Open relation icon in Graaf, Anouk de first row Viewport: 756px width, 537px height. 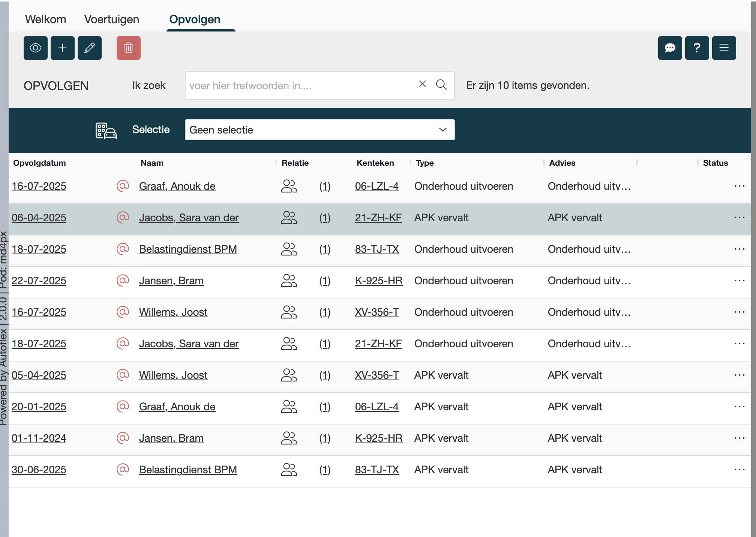pyautogui.click(x=289, y=186)
